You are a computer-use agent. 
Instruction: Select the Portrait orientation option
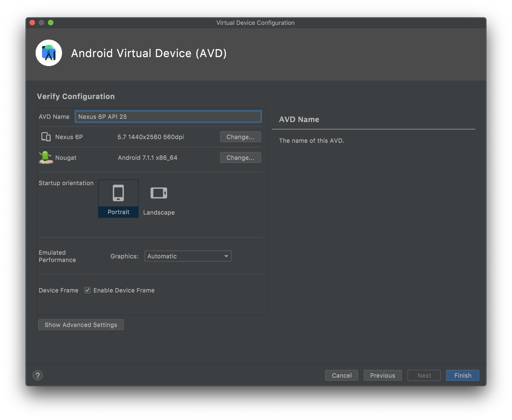pos(118,199)
